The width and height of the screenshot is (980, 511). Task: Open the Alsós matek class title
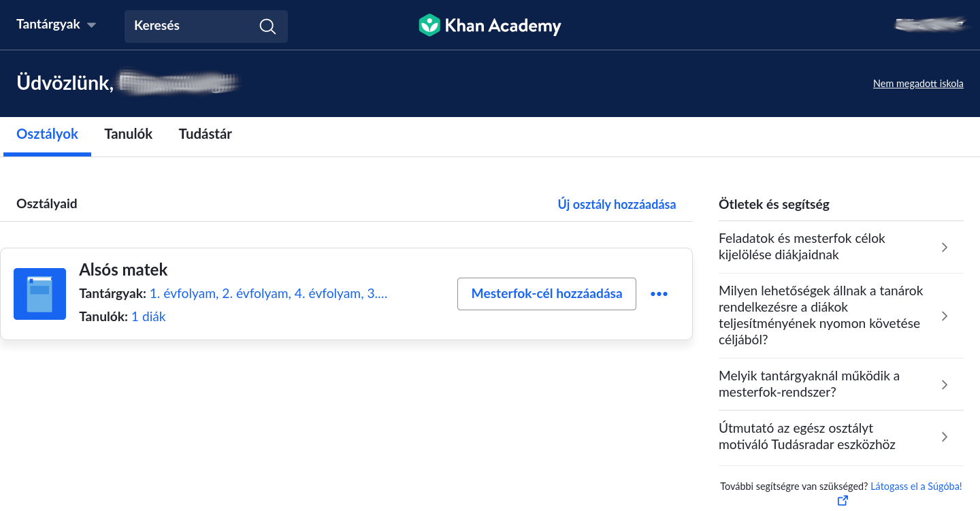tap(123, 269)
